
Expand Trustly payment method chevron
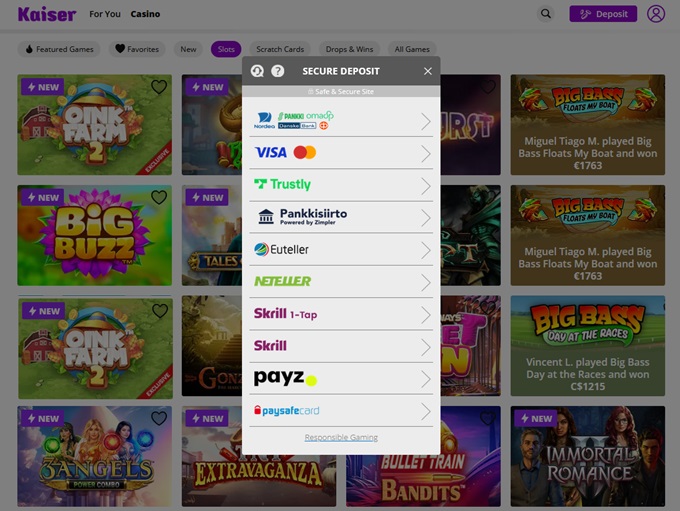pos(426,185)
